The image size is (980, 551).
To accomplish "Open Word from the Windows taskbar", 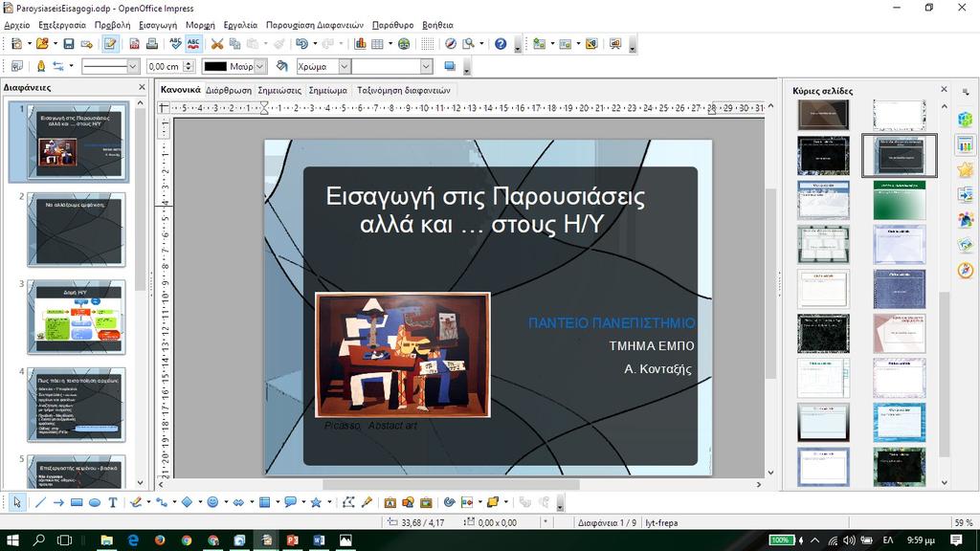I will click(319, 540).
